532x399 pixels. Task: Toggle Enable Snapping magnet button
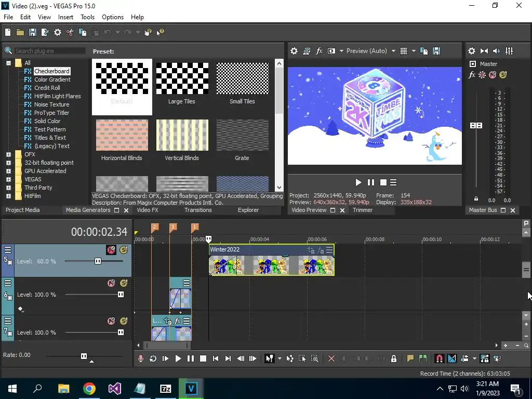(x=440, y=358)
